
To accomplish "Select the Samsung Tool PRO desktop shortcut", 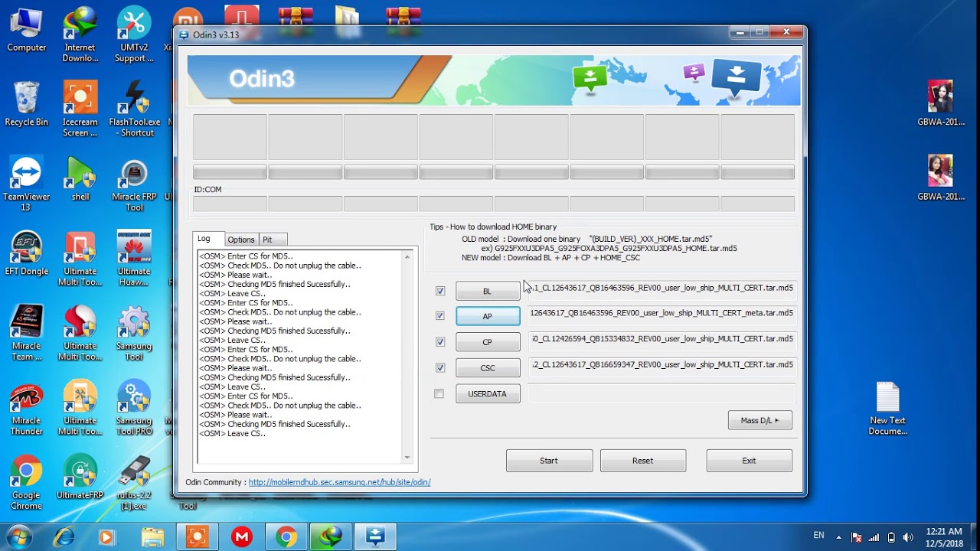I will tap(134, 408).
